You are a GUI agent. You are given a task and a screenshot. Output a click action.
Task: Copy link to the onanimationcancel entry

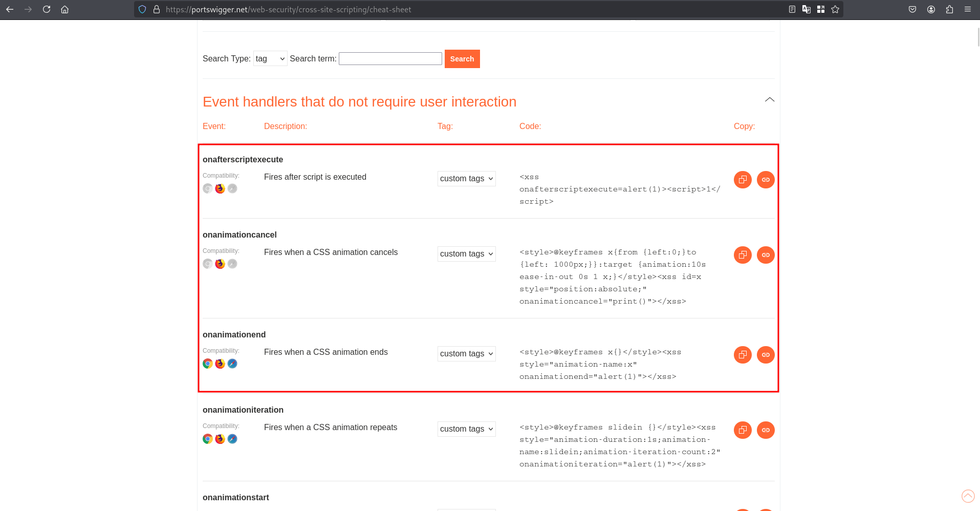(x=766, y=255)
